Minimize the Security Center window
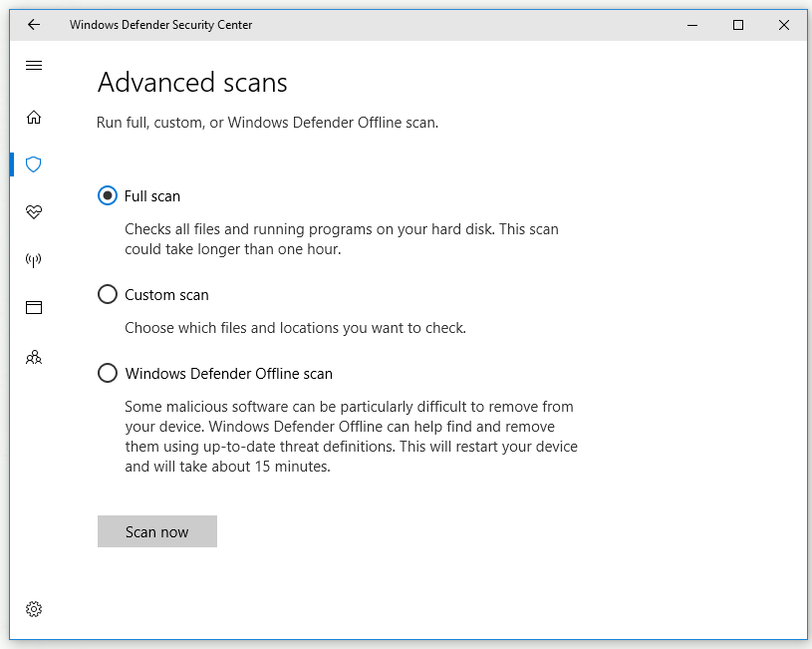Viewport: 812px width, 649px height. point(692,25)
